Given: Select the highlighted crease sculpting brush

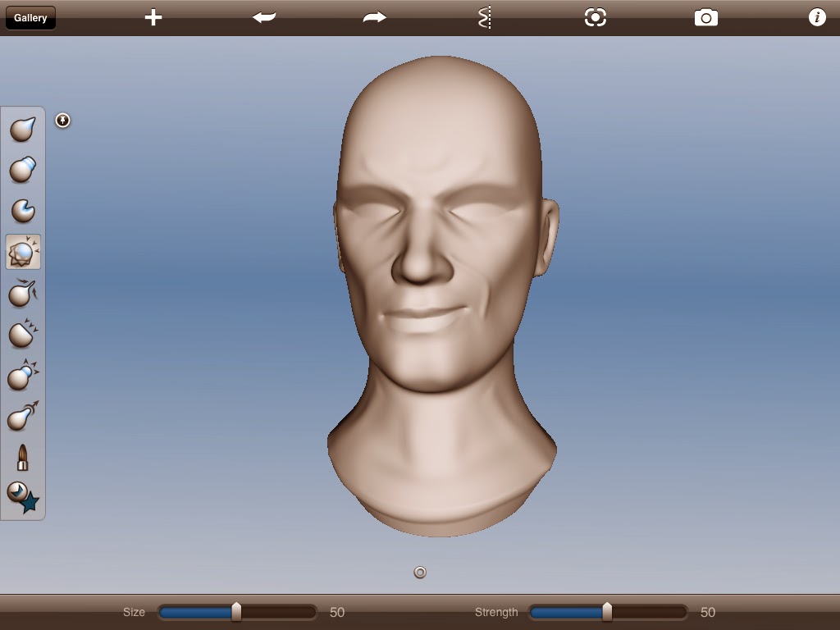Looking at the screenshot, I should pyautogui.click(x=22, y=252).
